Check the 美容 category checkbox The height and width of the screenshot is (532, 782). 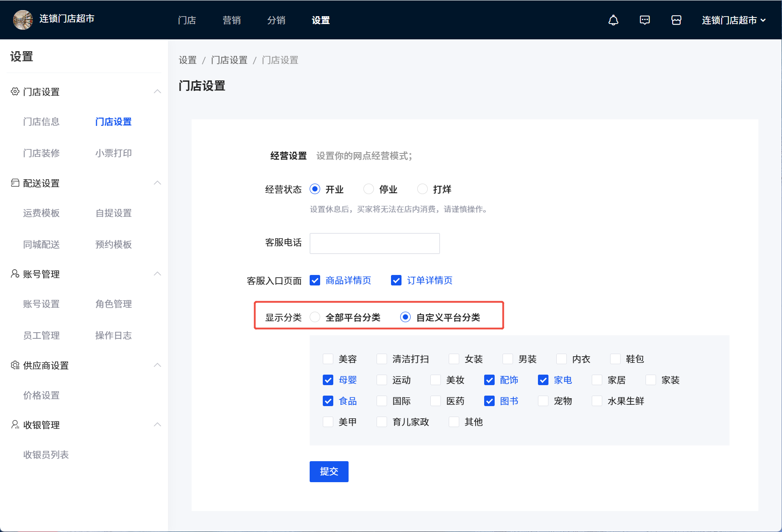(328, 359)
